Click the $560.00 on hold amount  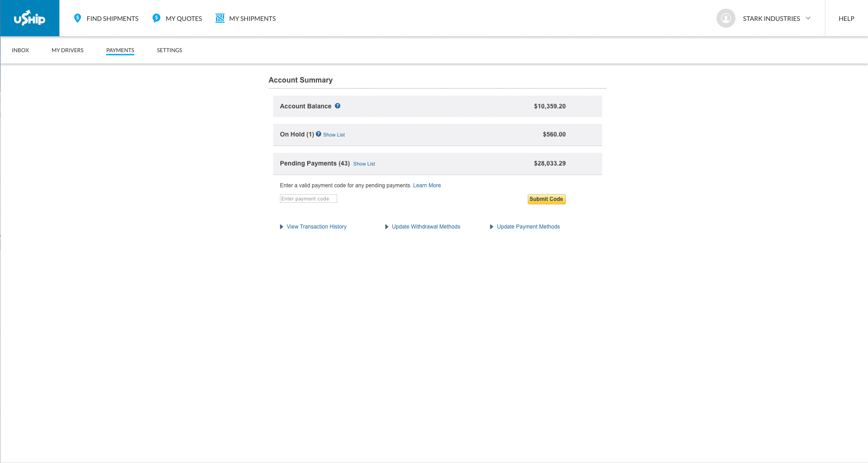tap(554, 134)
